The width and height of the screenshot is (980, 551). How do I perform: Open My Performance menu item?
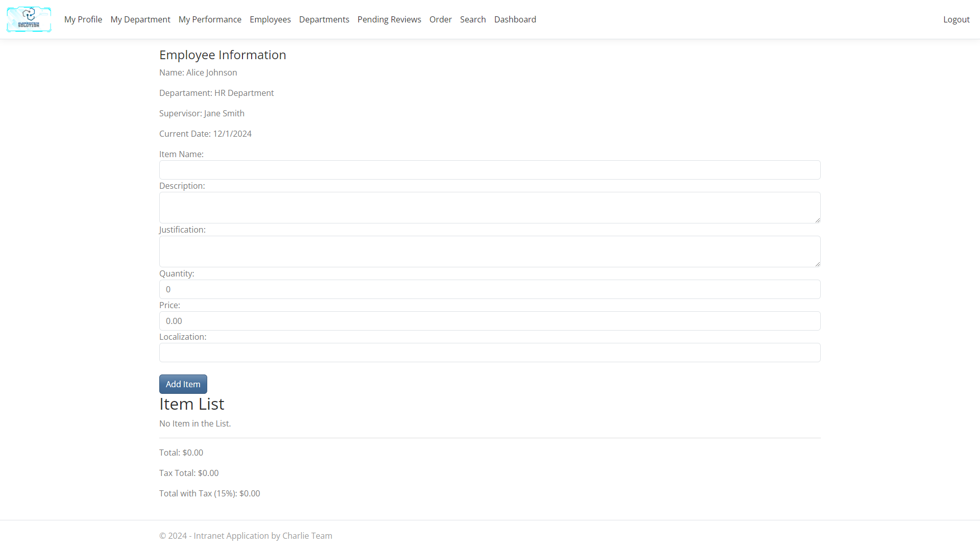click(x=210, y=19)
